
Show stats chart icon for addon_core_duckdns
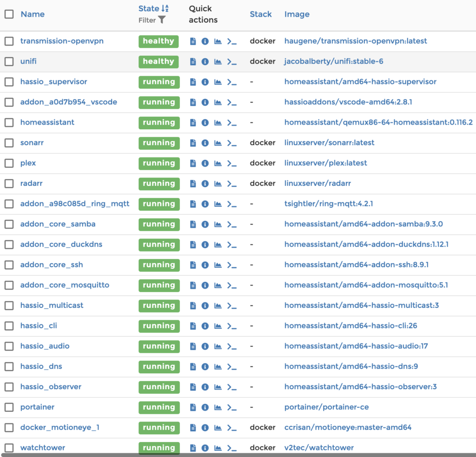click(x=218, y=245)
